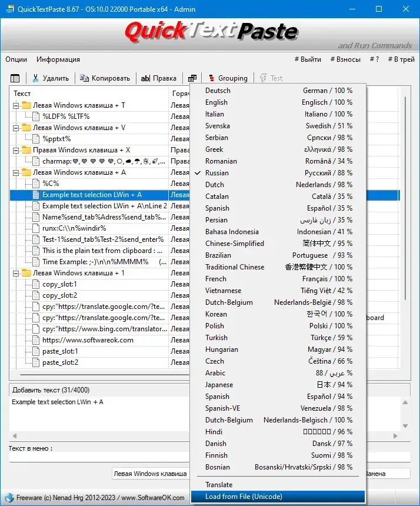
Task: Click the # ? help item
Action: click(x=374, y=59)
